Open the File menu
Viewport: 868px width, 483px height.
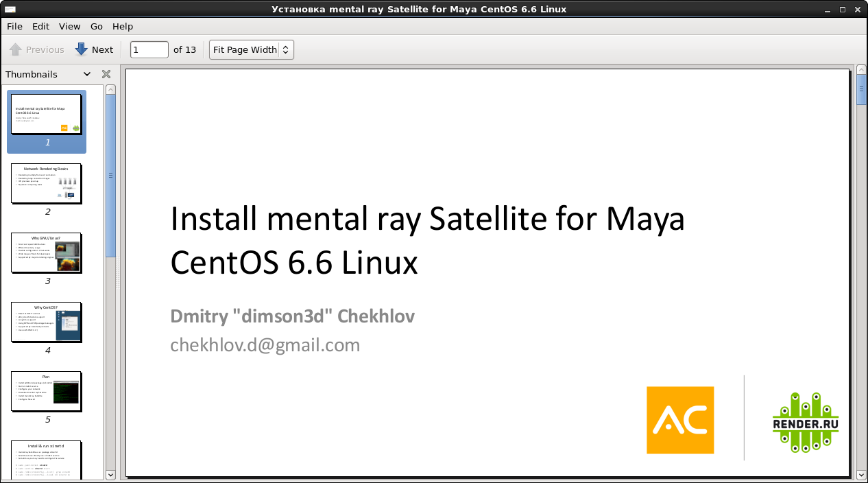click(14, 26)
